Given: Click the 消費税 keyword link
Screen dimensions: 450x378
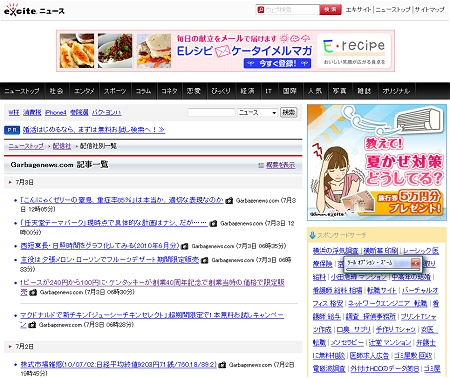Looking at the screenshot, I should click(32, 113).
